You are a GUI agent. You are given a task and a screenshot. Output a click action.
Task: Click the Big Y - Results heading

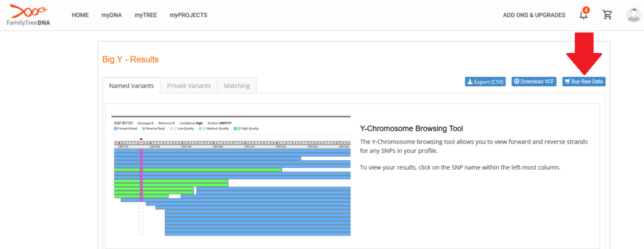(130, 60)
